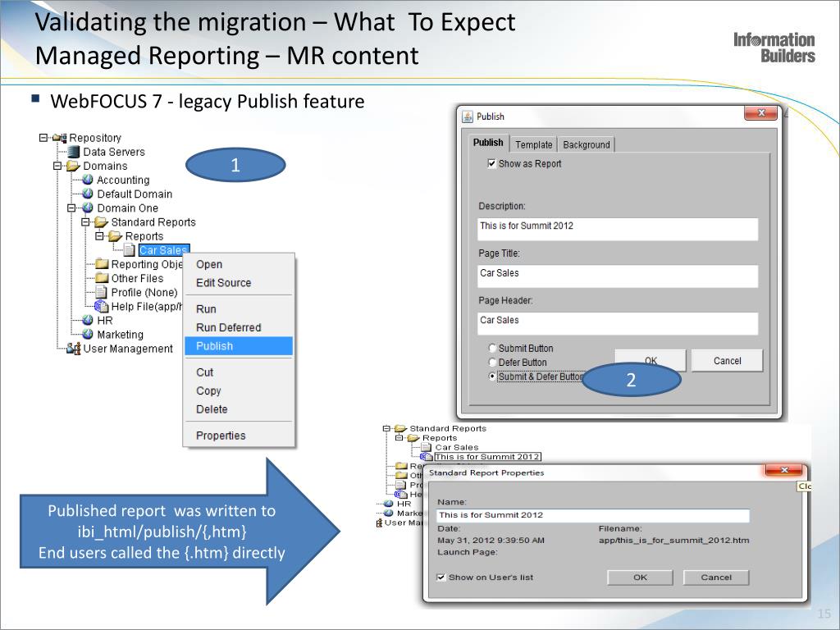This screenshot has width=840, height=630.
Task: Click the User Management icon
Action: (73, 348)
